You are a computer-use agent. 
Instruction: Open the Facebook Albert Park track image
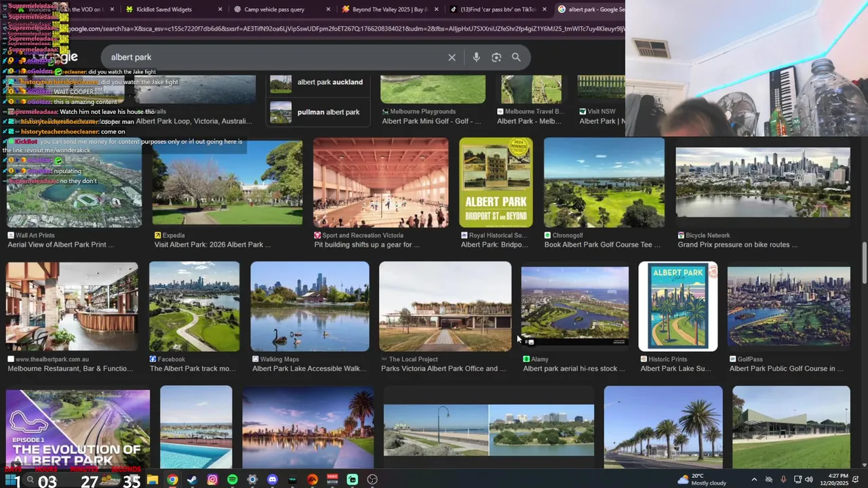(194, 306)
